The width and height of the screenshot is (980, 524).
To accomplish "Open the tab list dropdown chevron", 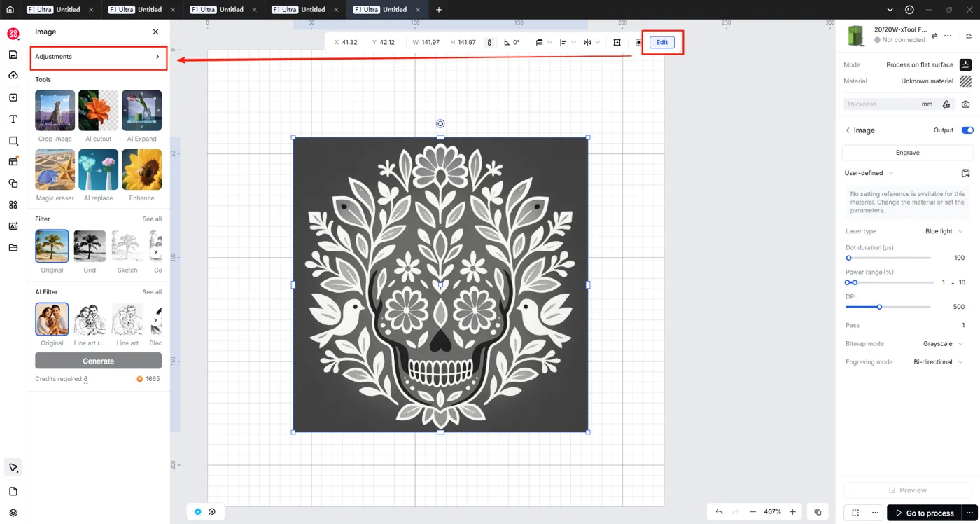I will [x=890, y=10].
